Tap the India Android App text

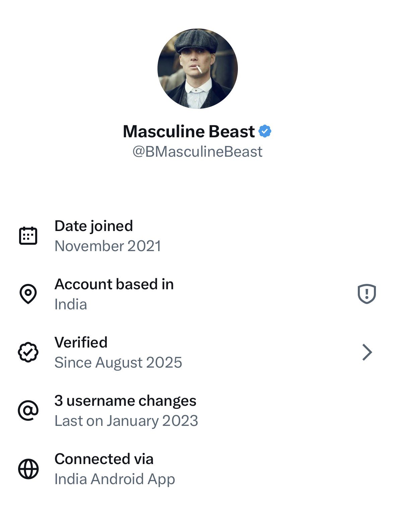[x=115, y=479]
